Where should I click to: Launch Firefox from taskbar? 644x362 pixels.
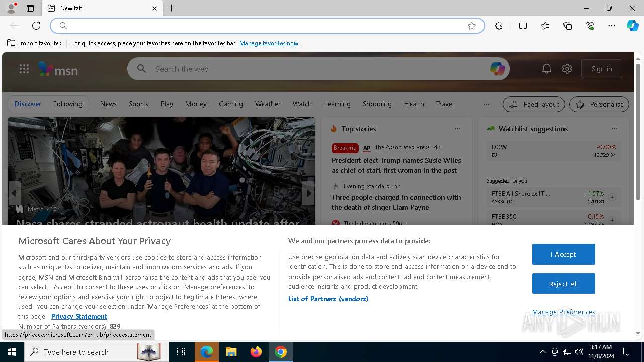pos(256,352)
